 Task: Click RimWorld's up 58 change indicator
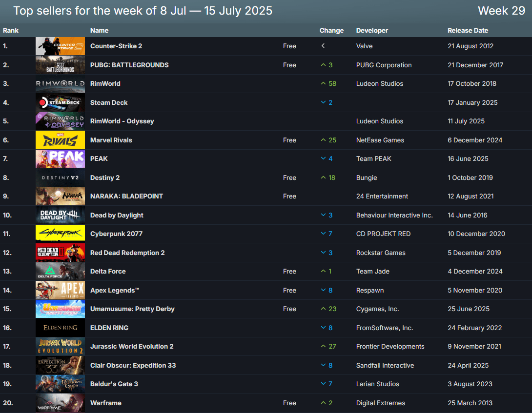328,84
